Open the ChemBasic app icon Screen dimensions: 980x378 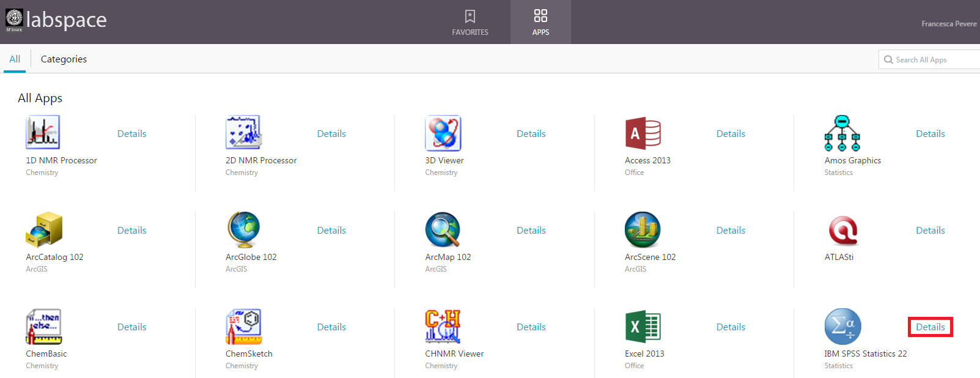click(x=43, y=326)
